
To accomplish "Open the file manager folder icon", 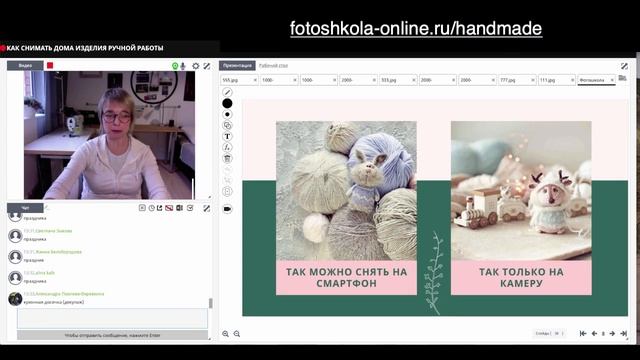I will pyautogui.click(x=622, y=78).
